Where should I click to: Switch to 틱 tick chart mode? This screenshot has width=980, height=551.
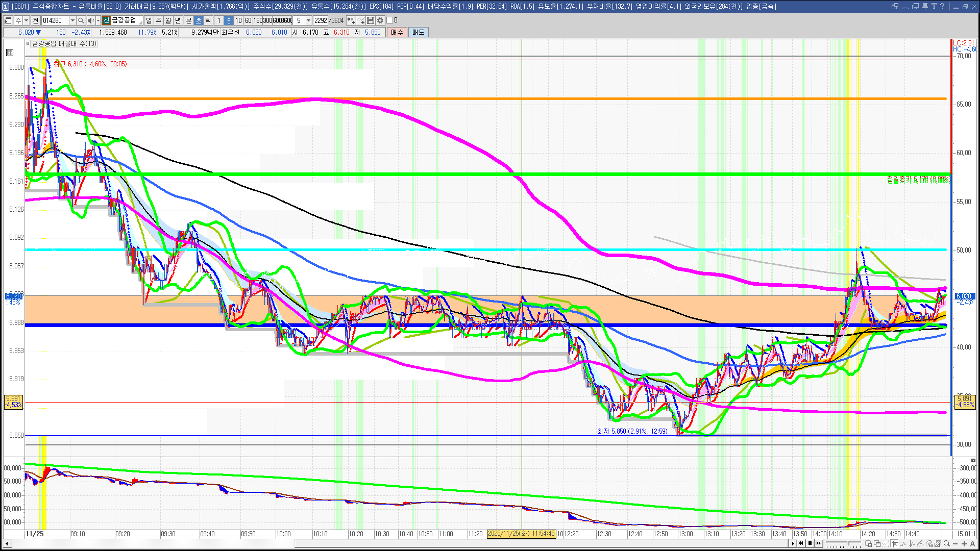pyautogui.click(x=208, y=20)
